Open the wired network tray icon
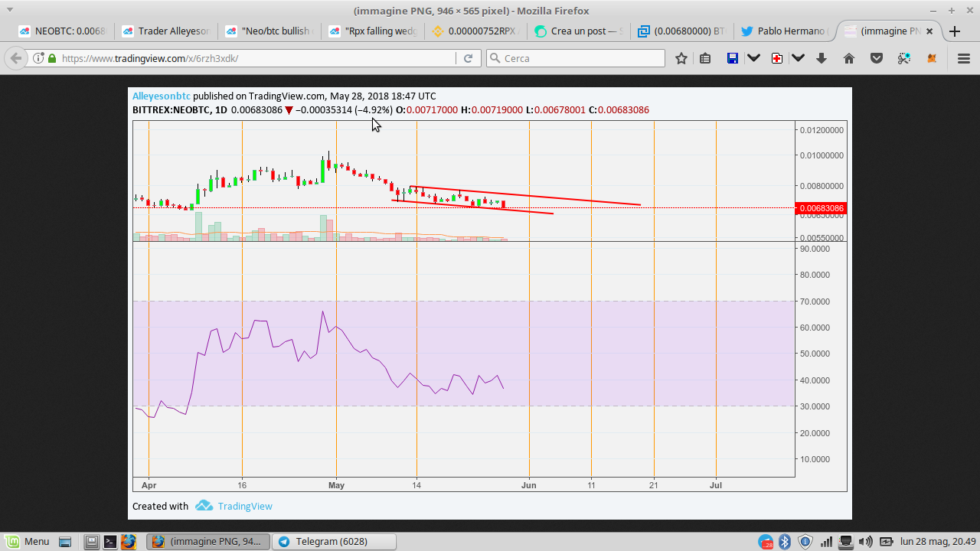 [846, 542]
